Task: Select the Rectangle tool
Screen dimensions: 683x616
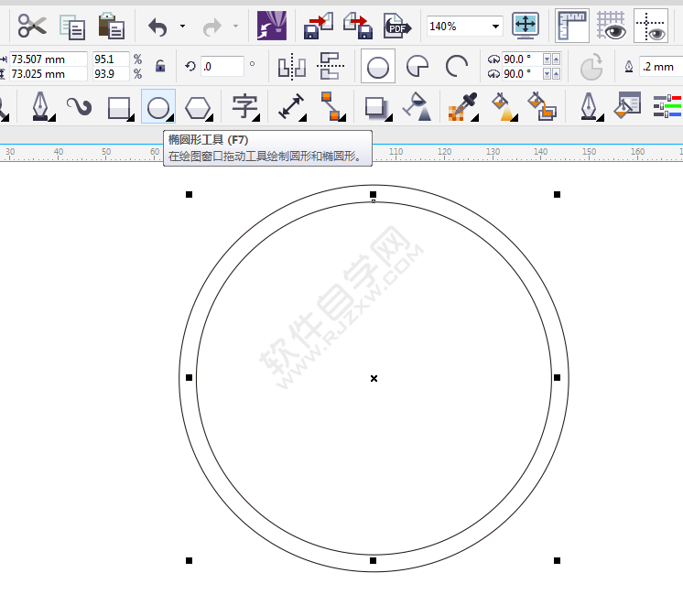Action: coord(120,107)
